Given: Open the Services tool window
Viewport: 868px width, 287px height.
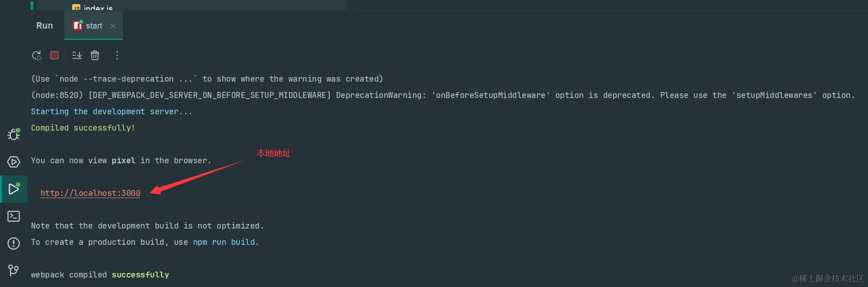Looking at the screenshot, I should (x=14, y=162).
